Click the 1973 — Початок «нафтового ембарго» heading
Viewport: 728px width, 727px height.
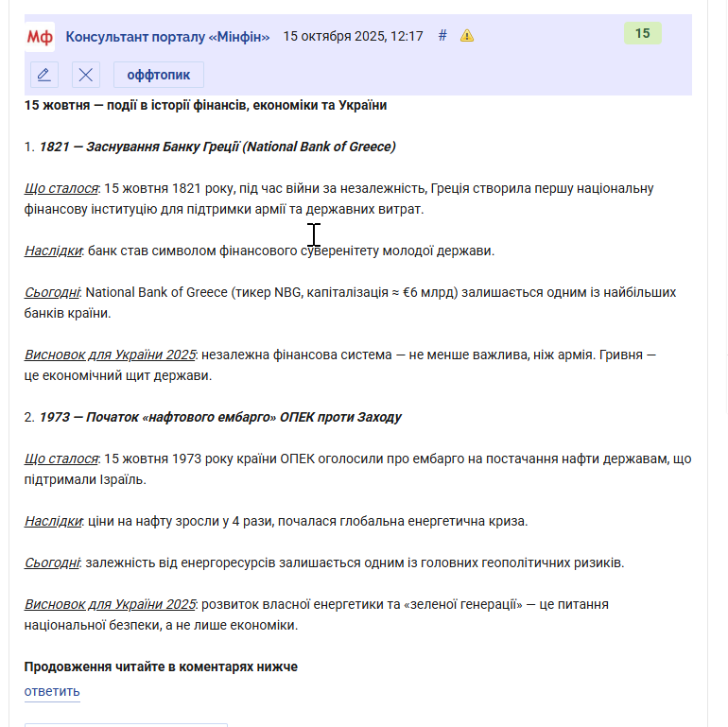point(220,417)
